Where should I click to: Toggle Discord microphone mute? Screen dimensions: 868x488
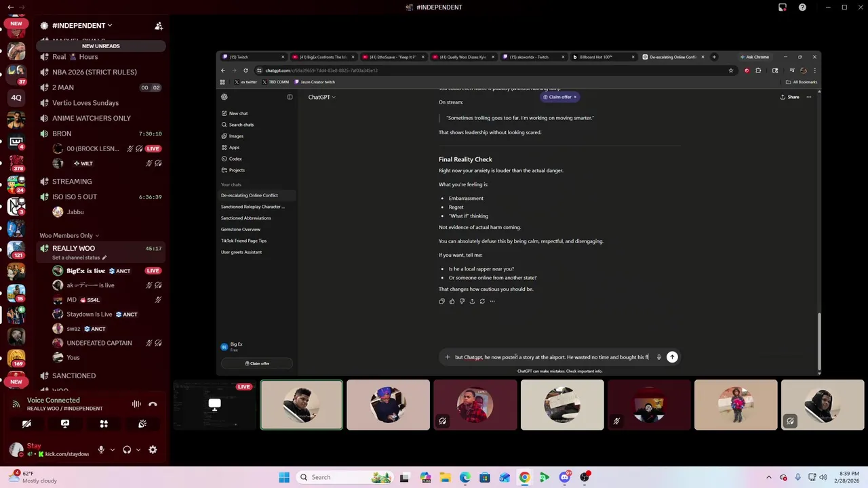(101, 449)
